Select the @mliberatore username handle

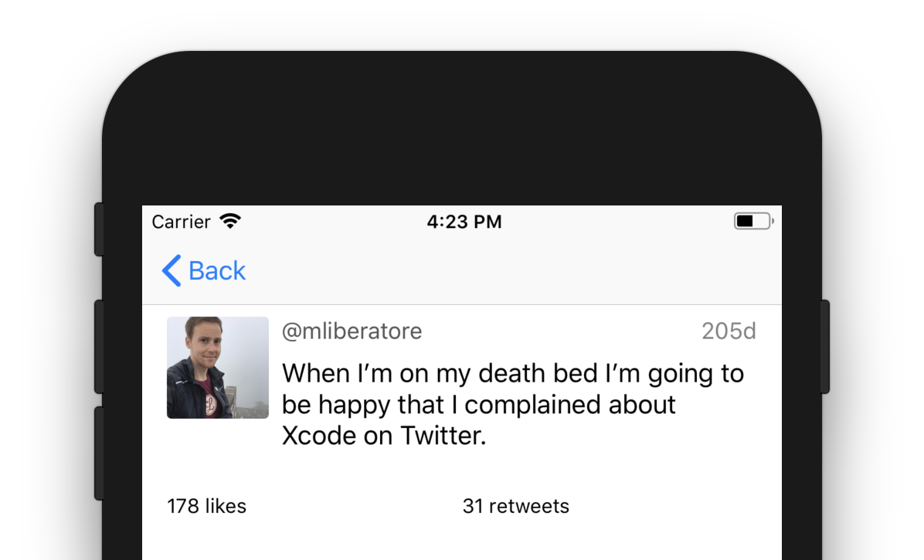(x=352, y=331)
